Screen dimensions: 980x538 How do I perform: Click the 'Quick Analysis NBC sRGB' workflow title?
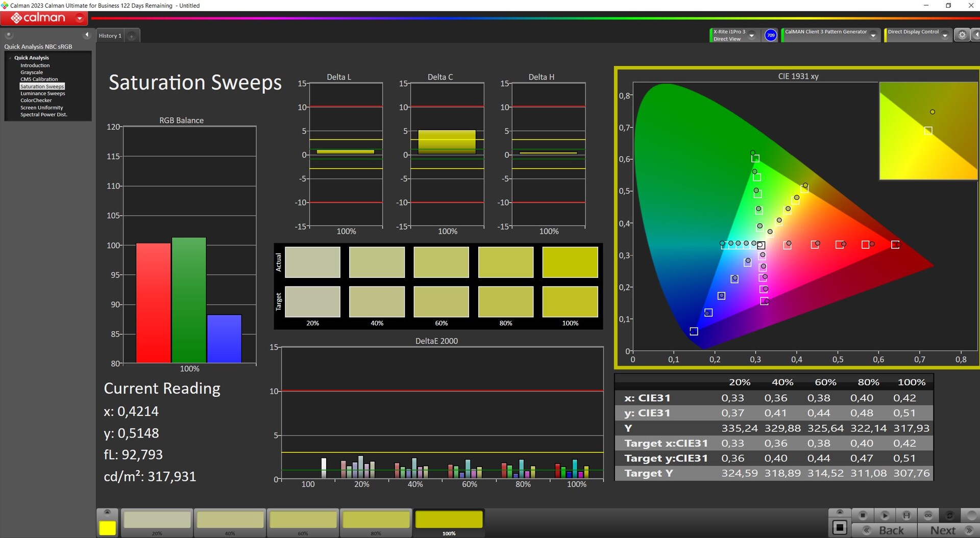tap(38, 46)
